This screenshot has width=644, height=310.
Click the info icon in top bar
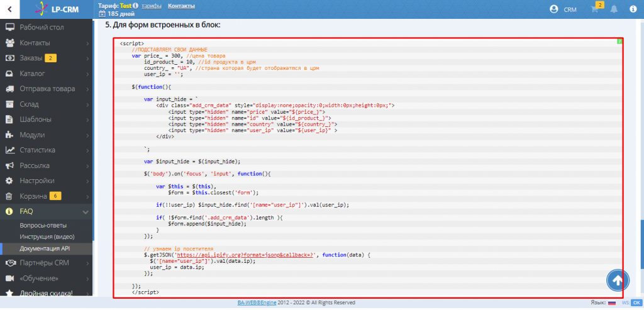point(632,9)
